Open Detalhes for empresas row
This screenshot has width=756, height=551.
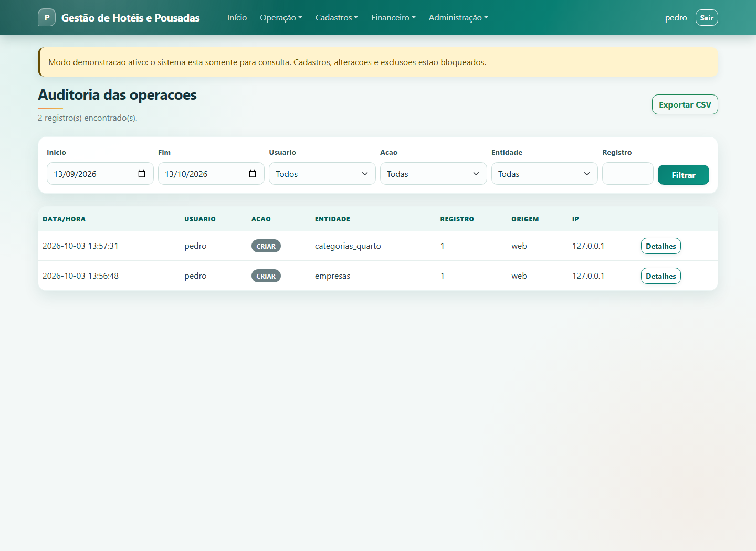[x=660, y=276]
